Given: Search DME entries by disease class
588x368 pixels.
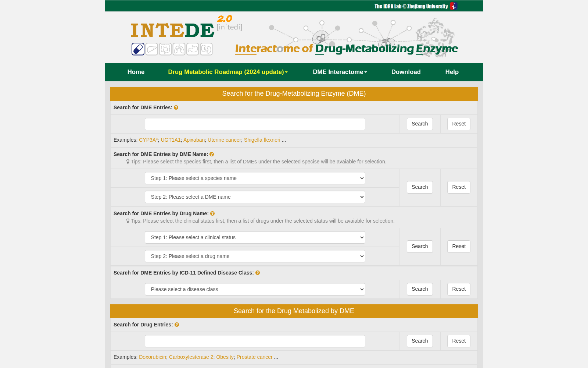Looking at the screenshot, I should [x=420, y=289].
